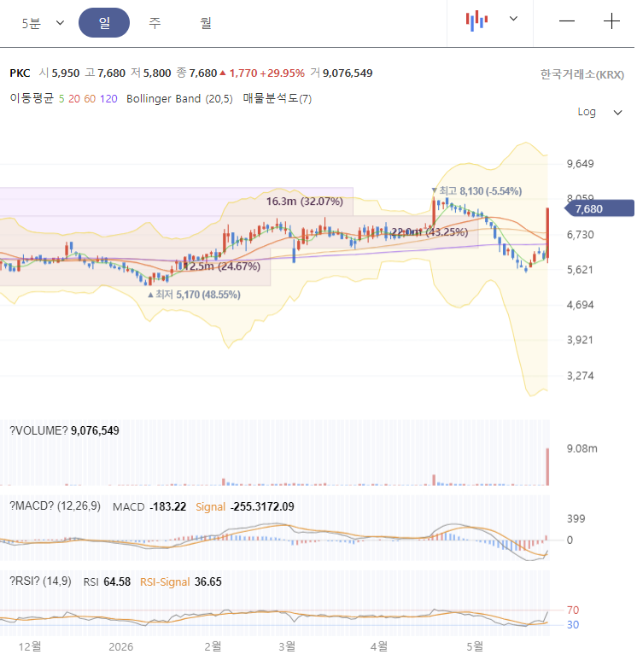Click the 매물분석도(7) indicator label
The height and width of the screenshot is (672, 637).
click(278, 98)
